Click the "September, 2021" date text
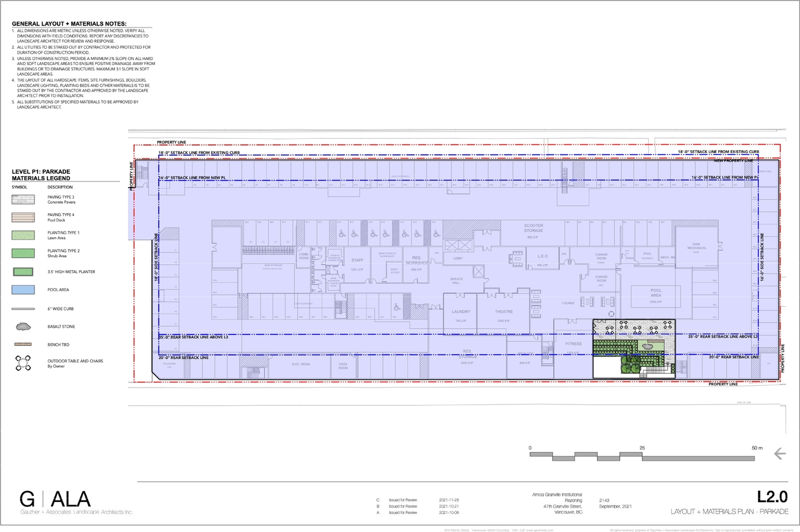Image resolution: width=800 pixels, height=532 pixels. 615,506
